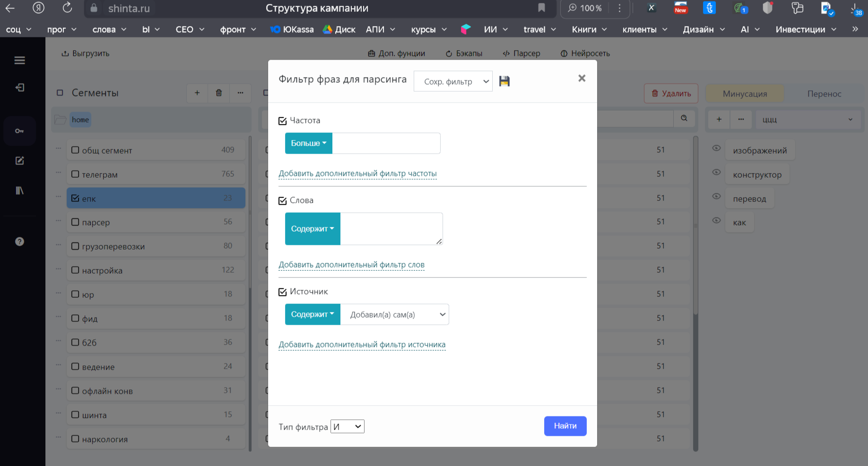Uncheck the епк segment checkbox

click(75, 198)
